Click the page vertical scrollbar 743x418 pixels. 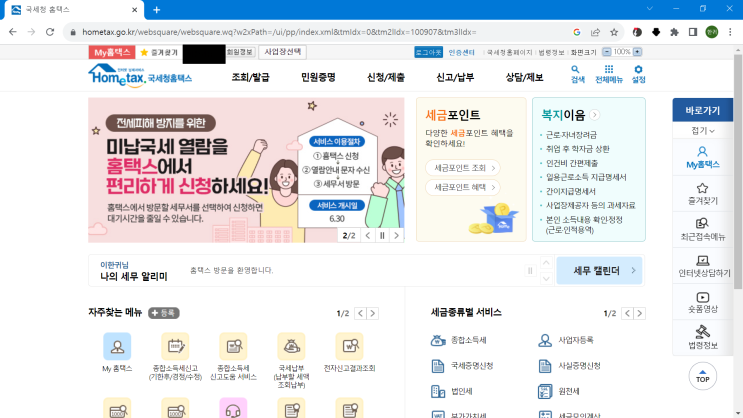tap(738, 171)
